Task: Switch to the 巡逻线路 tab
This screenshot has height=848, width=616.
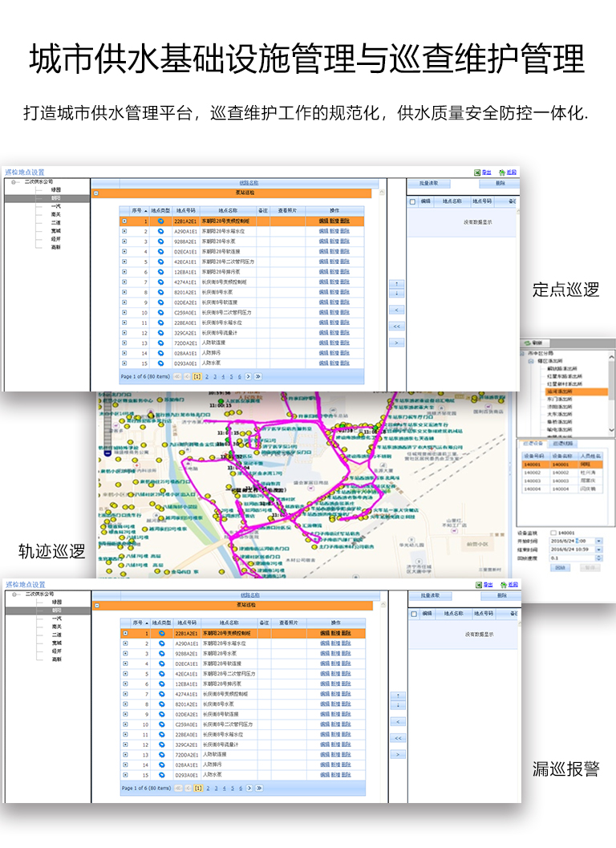Action: [x=563, y=443]
